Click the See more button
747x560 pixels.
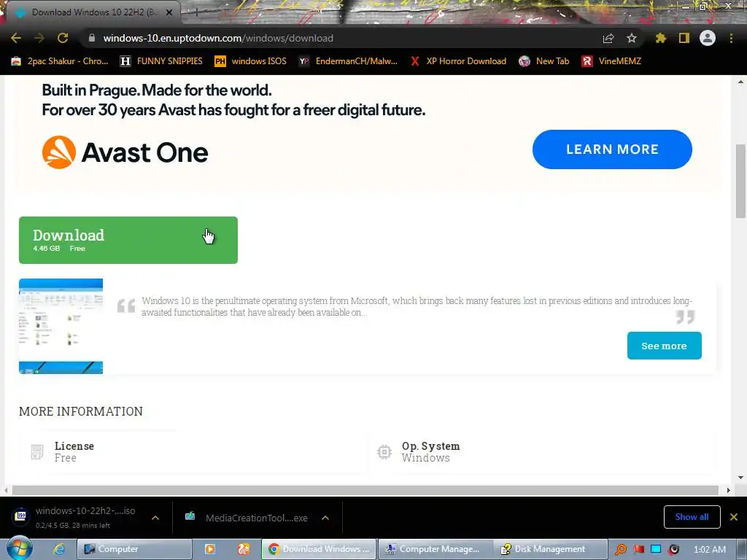point(664,346)
